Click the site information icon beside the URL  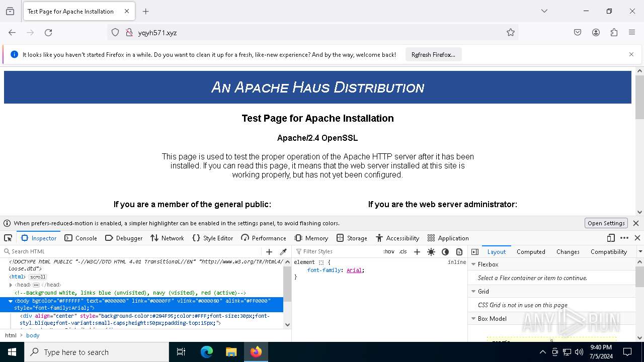pyautogui.click(x=128, y=32)
